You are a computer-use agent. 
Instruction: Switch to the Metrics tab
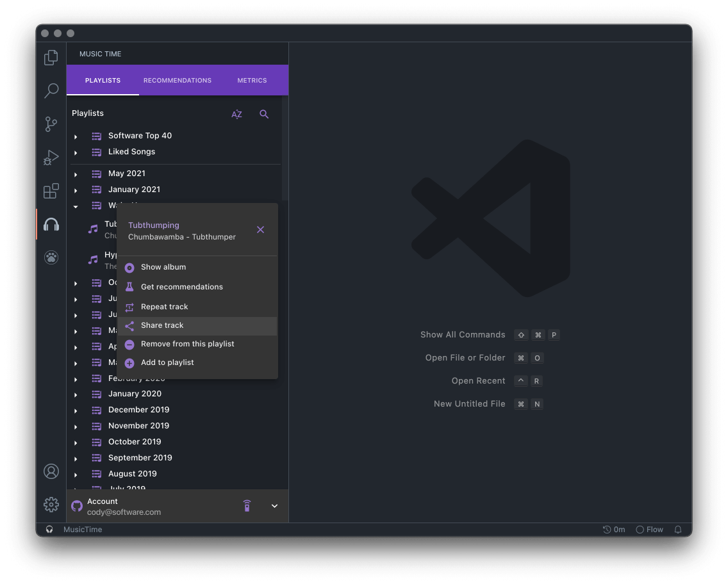(x=252, y=81)
